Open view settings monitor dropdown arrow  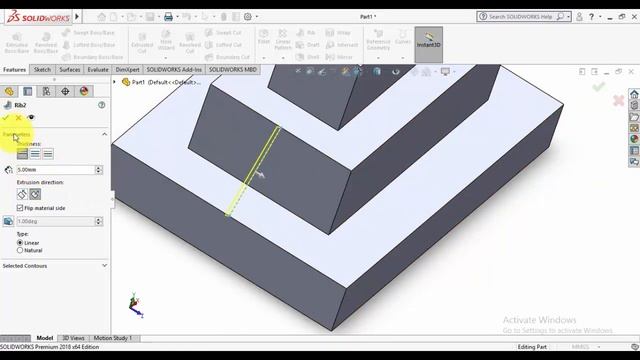click(454, 72)
